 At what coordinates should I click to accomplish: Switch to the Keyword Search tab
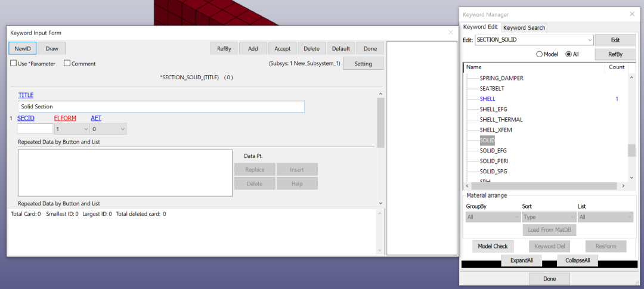click(x=524, y=27)
